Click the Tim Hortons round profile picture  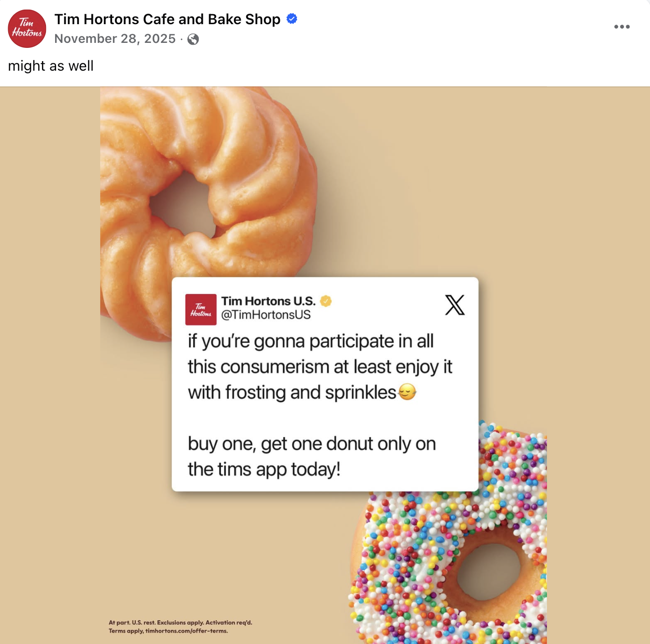coord(27,29)
